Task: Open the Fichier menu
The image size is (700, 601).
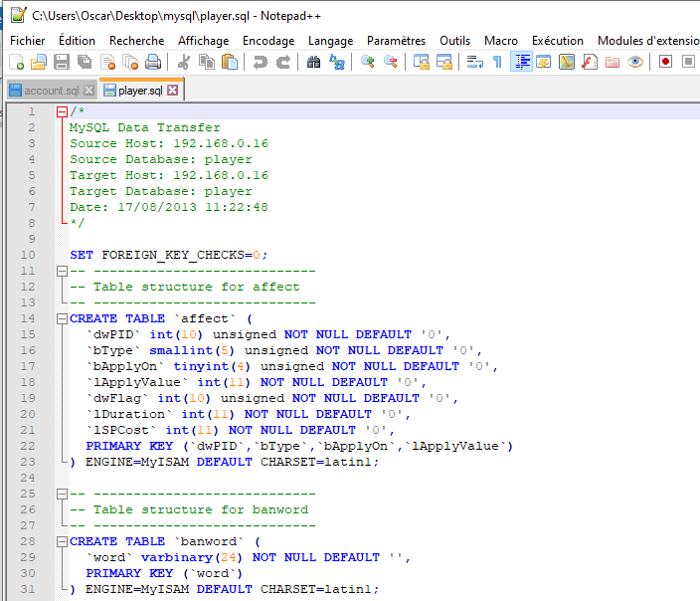Action: (x=27, y=41)
